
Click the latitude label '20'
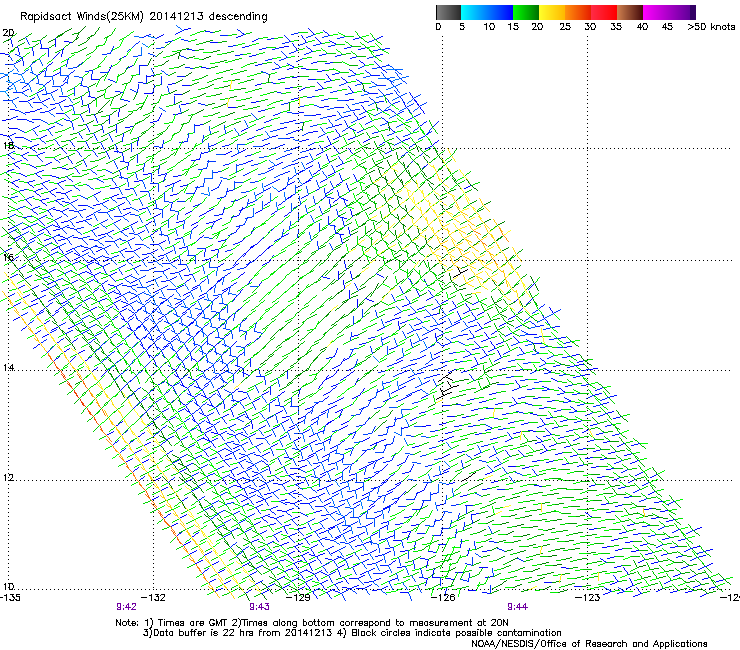coord(8,33)
